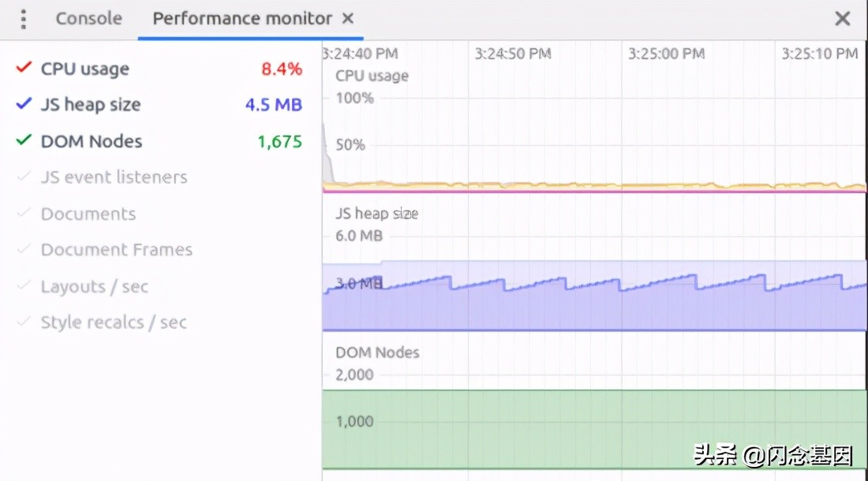Toggle the JS heap size checkmark

pos(24,104)
